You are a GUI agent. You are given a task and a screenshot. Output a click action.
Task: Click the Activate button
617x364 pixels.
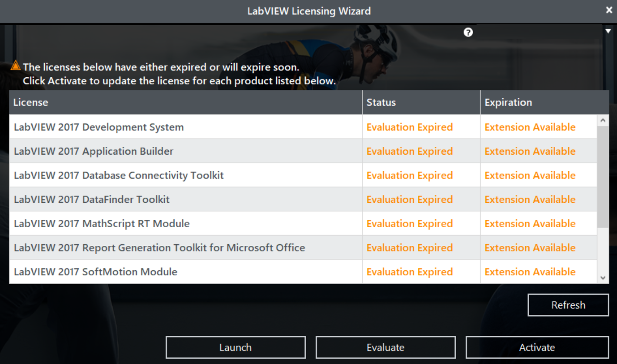pos(537,347)
